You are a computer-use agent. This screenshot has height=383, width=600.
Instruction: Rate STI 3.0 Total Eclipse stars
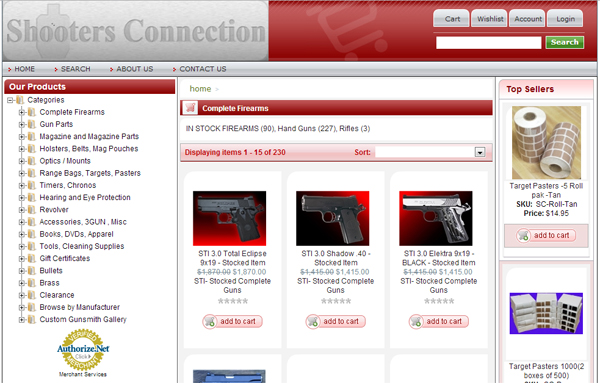click(x=233, y=302)
